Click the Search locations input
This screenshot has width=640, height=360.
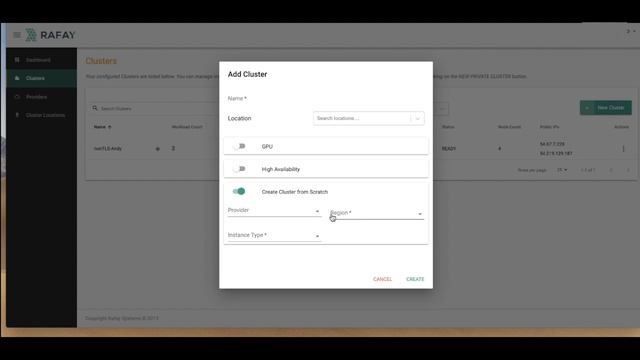[362, 118]
